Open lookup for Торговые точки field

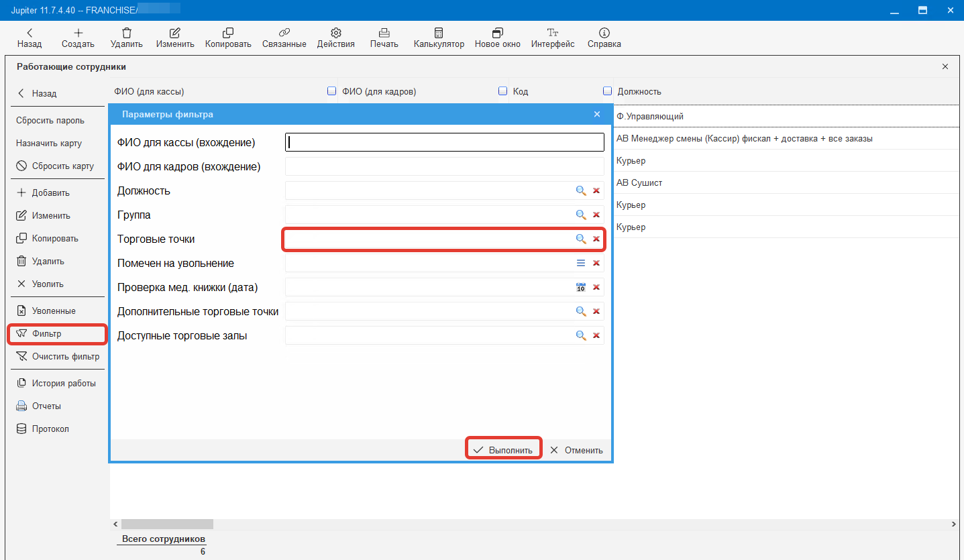pos(581,239)
